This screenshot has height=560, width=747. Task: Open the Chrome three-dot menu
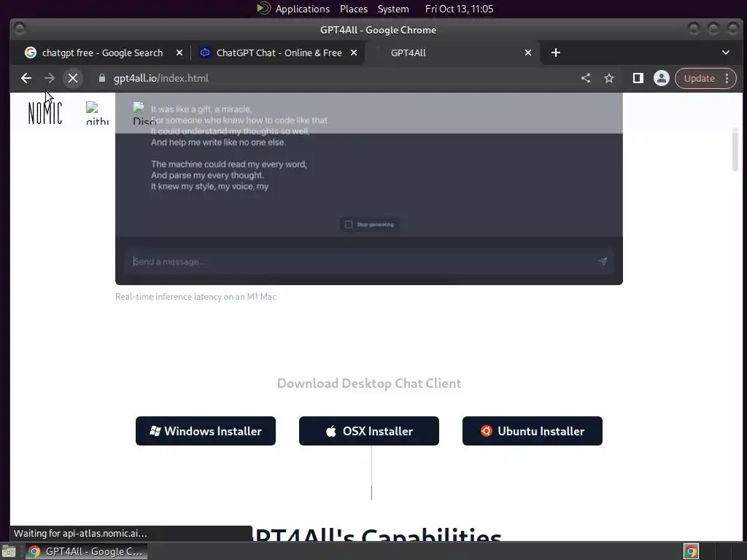pyautogui.click(x=727, y=78)
